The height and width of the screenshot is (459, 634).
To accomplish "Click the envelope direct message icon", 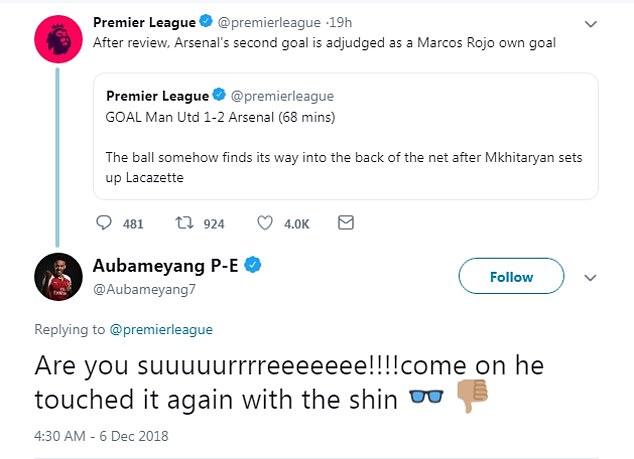I will click(346, 223).
